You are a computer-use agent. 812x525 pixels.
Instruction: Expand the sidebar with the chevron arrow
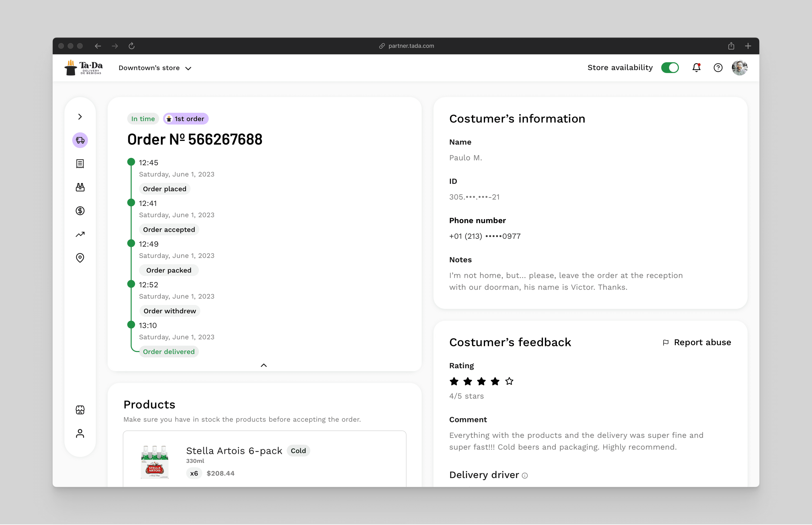click(x=80, y=117)
